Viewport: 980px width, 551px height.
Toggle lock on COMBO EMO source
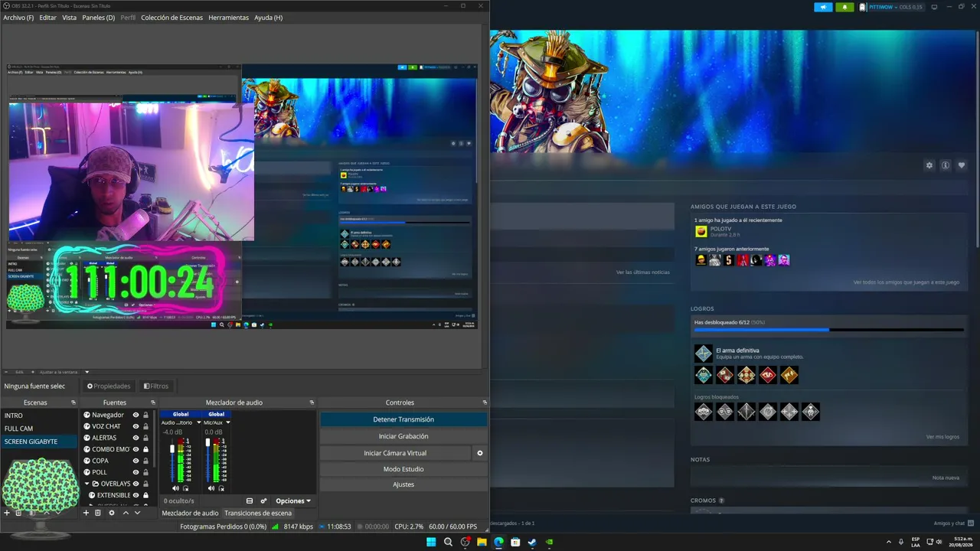(146, 449)
